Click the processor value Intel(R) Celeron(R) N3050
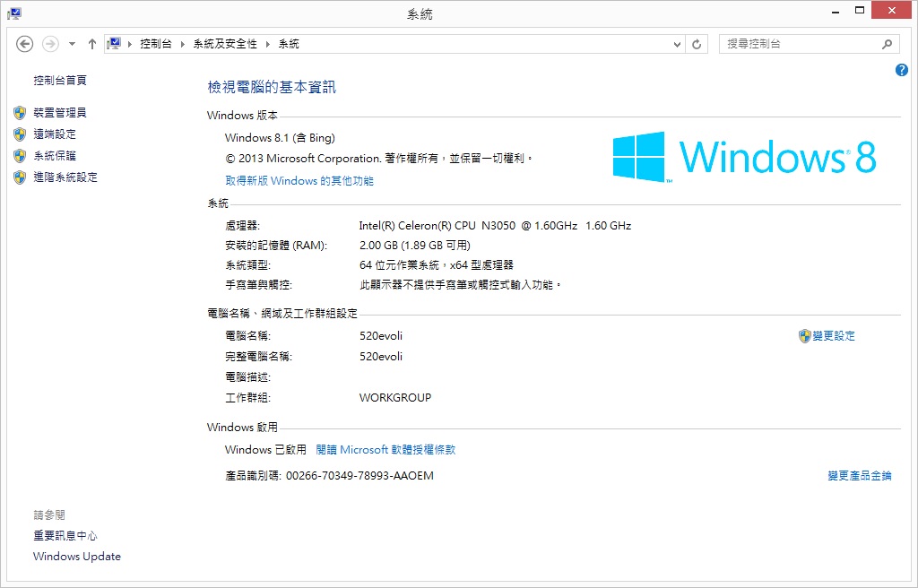Image resolution: width=918 pixels, height=588 pixels. pyautogui.click(x=495, y=226)
